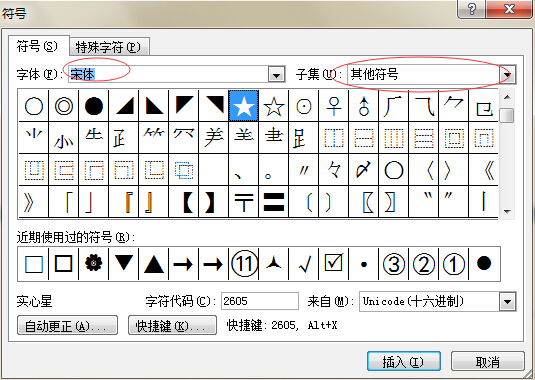Pick the recently used circled 1 symbol
This screenshot has width=535, height=380.
[454, 264]
